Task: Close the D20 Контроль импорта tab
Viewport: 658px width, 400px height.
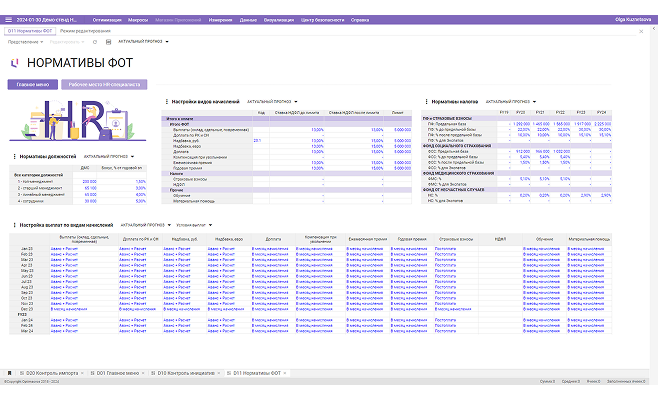Action: (x=82, y=373)
